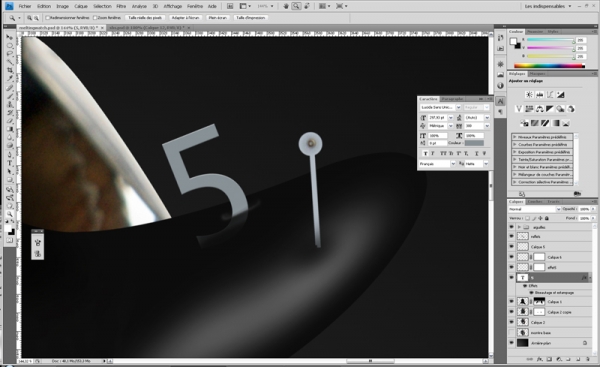The width and height of the screenshot is (600, 367).
Task: Hide the reflets layer
Action: [x=512, y=237]
